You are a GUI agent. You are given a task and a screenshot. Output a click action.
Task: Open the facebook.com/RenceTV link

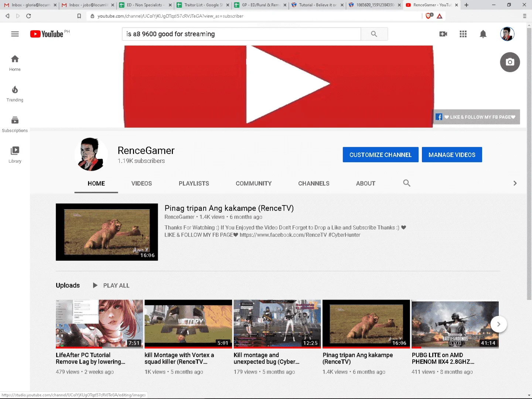[283, 235]
